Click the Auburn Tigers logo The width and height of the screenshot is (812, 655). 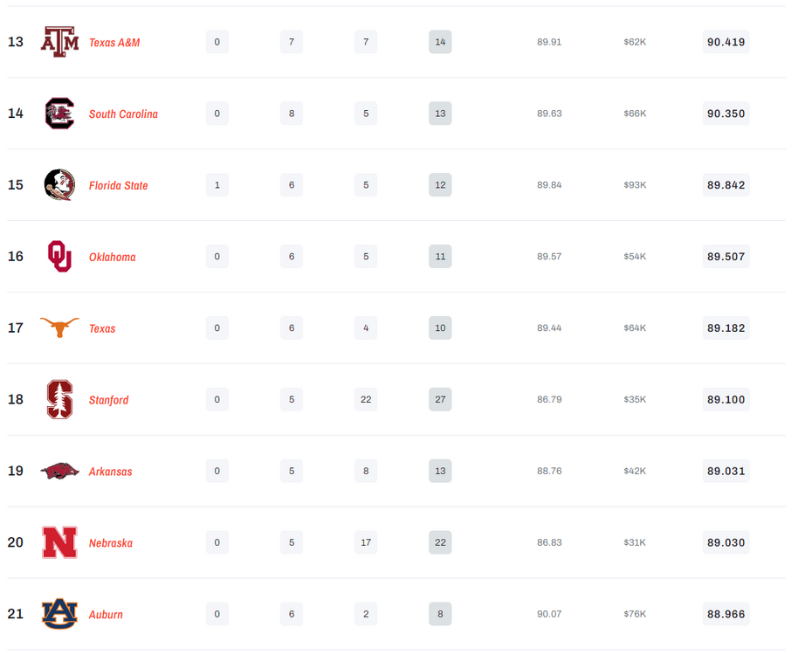tap(59, 614)
